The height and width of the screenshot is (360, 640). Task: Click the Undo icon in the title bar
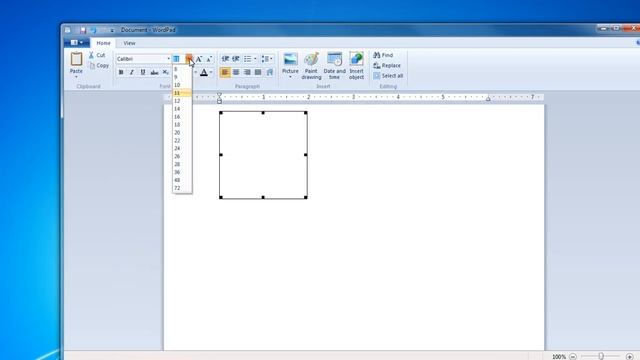tap(93, 30)
